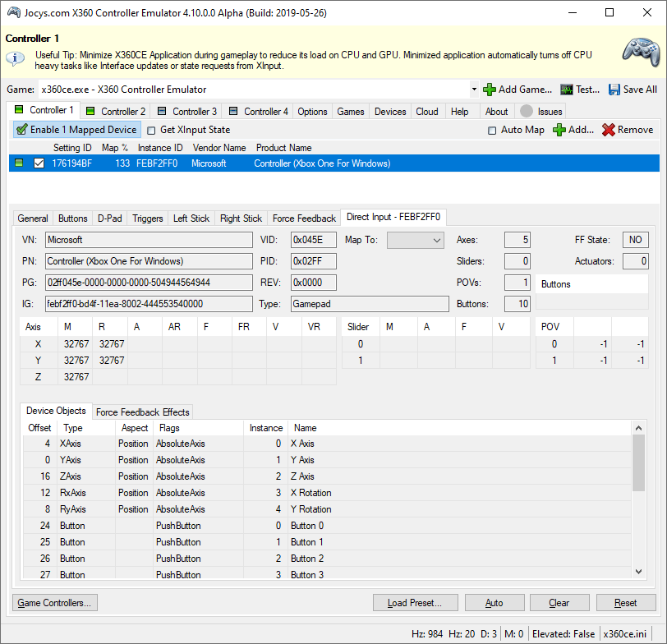
Task: Click the Offset column header
Action: (x=39, y=428)
